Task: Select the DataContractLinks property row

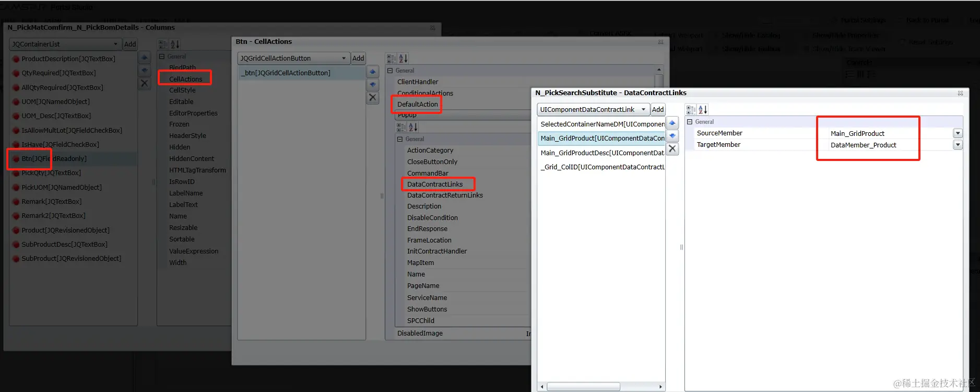Action: click(435, 185)
